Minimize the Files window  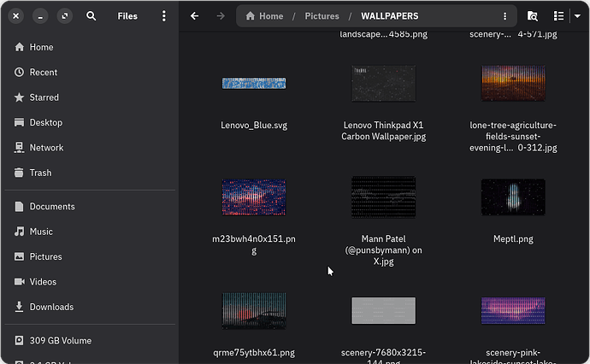click(40, 16)
